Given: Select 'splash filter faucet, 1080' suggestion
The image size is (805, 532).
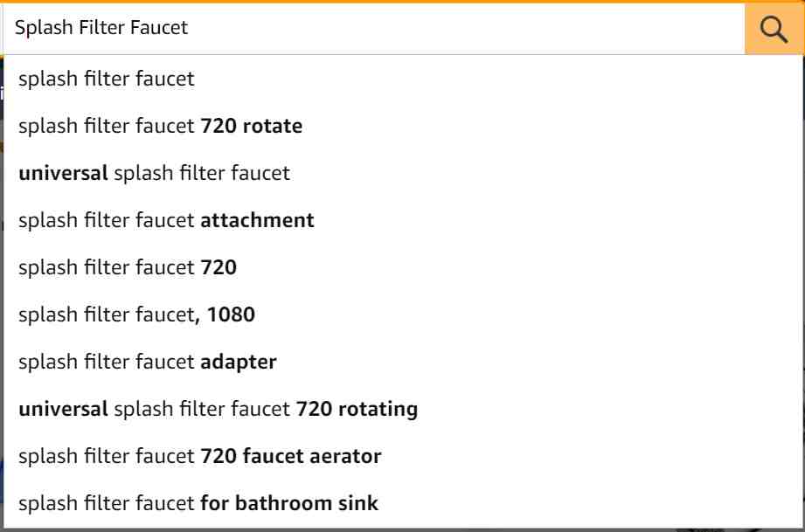Looking at the screenshot, I should click(x=403, y=315).
